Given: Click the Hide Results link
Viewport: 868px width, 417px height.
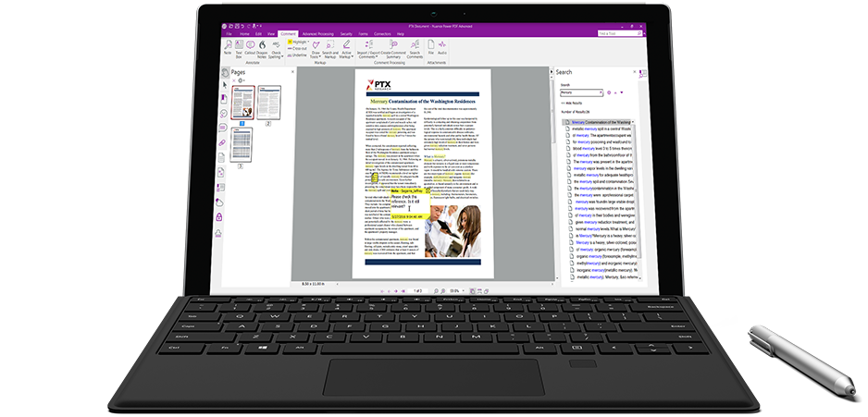Looking at the screenshot, I should click(570, 102).
